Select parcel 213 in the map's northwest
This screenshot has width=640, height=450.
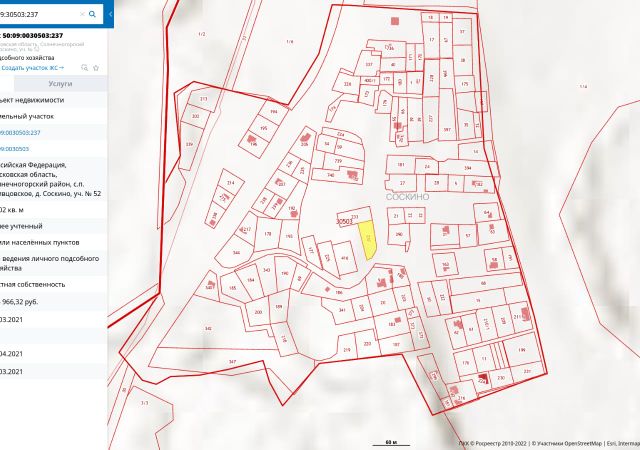pyautogui.click(x=203, y=99)
